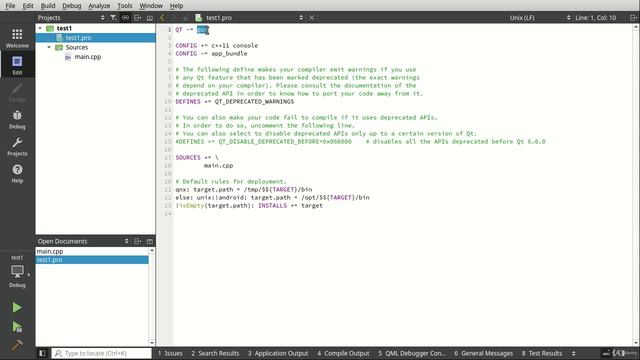Show the 1 Issues output pane

point(170,353)
